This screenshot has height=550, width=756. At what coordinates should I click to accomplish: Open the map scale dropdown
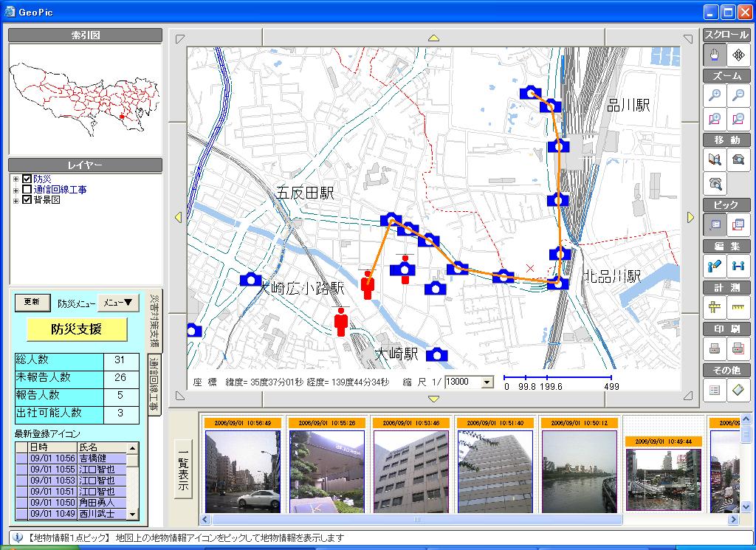tap(487, 382)
